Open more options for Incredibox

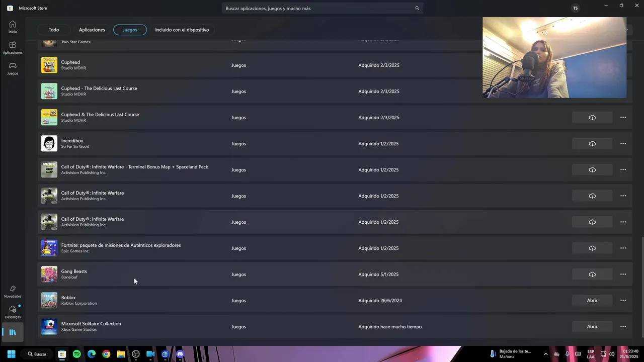click(623, 144)
